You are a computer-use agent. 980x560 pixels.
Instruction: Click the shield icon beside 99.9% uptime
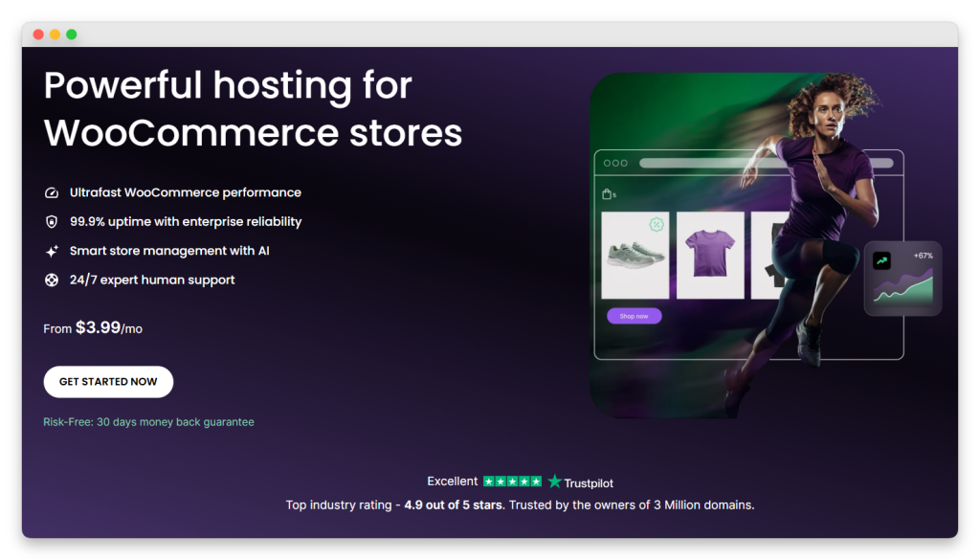coord(52,222)
